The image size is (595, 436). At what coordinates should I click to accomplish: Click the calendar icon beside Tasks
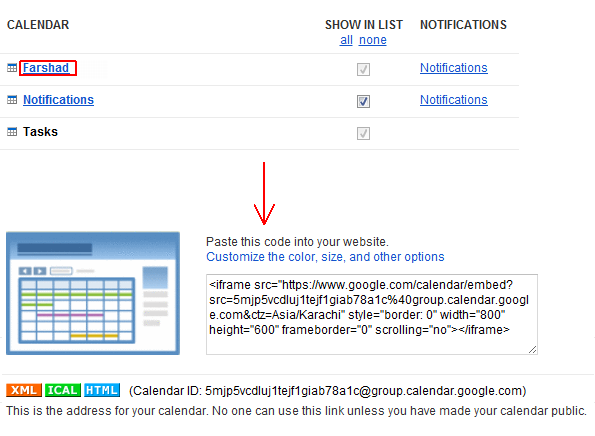coord(12,132)
